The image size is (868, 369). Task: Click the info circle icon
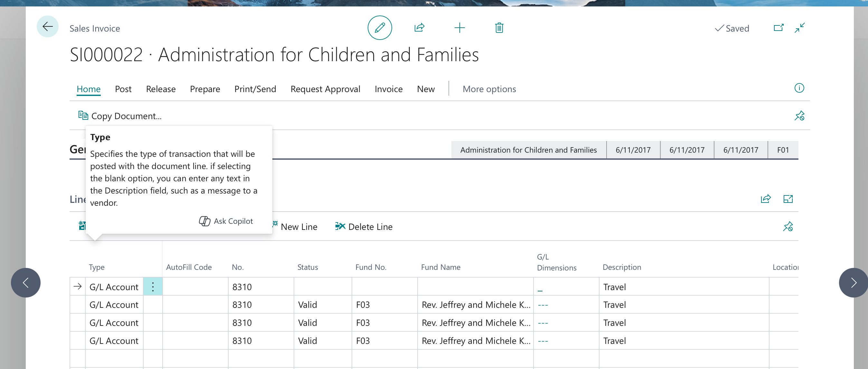pyautogui.click(x=799, y=88)
